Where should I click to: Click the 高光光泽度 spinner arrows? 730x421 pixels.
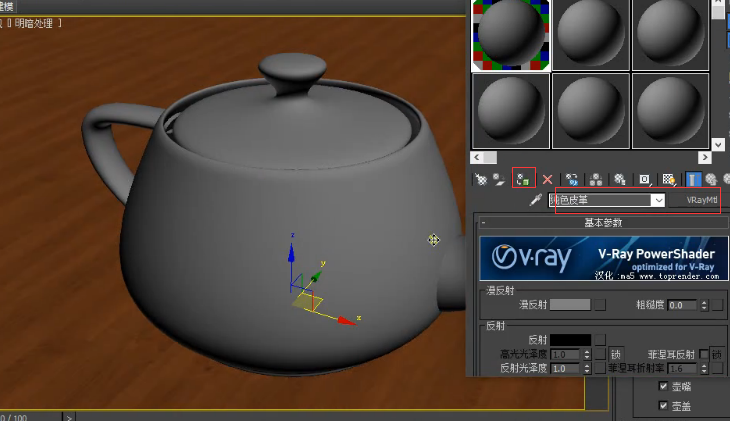point(587,354)
